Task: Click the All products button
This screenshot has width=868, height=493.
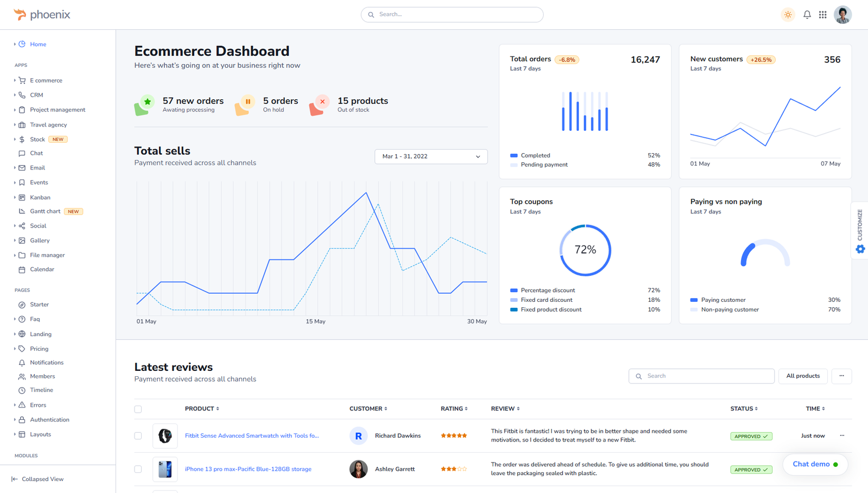Action: [802, 376]
